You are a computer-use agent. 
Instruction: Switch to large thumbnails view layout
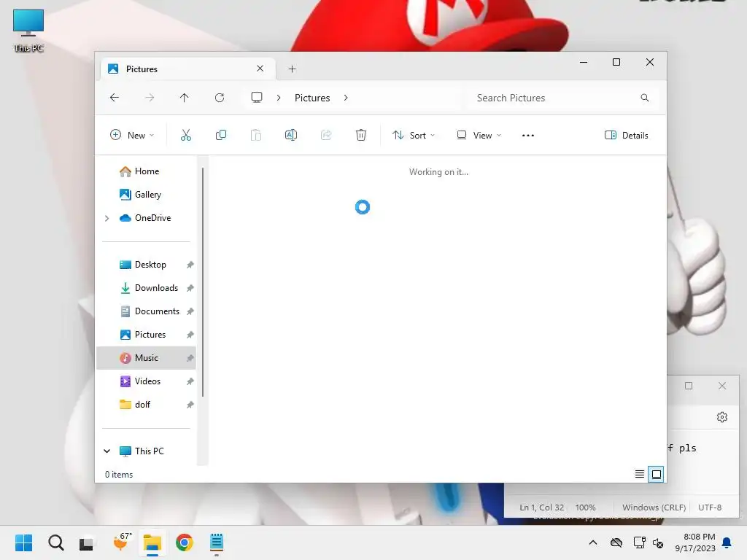pos(656,474)
